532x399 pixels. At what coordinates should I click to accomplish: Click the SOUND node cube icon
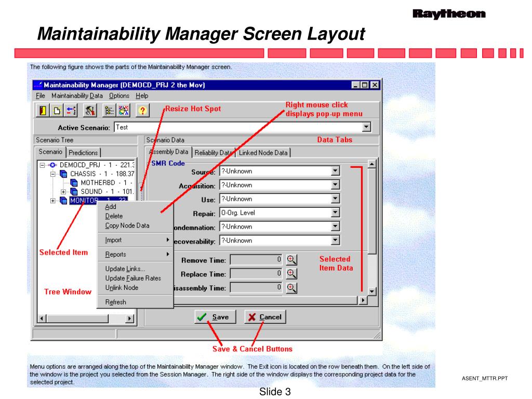coord(74,192)
